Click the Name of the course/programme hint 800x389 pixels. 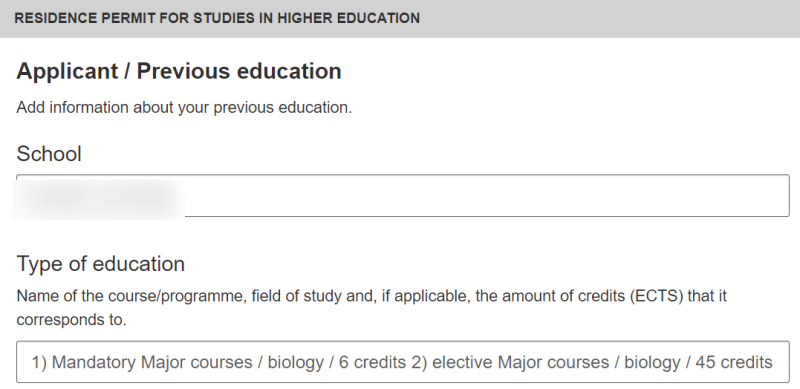click(132, 296)
